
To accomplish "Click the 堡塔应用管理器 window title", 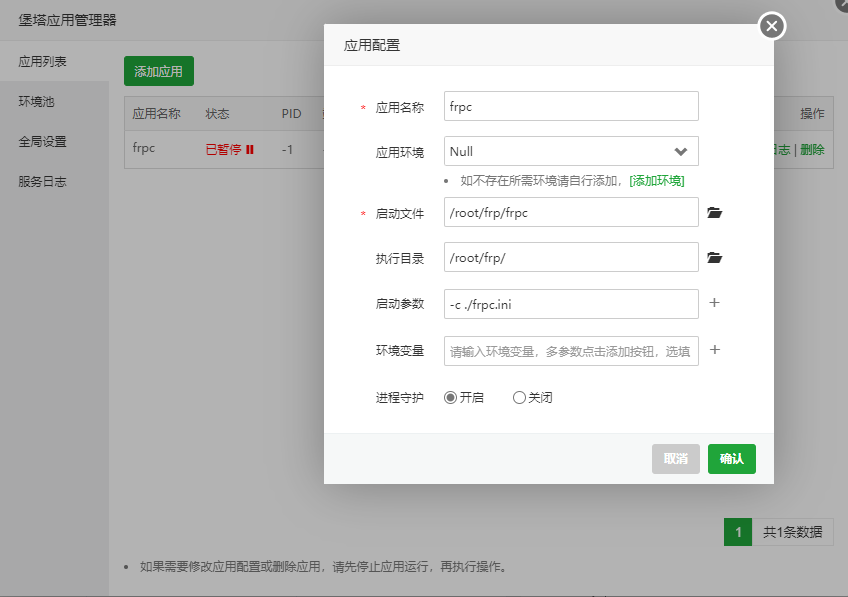I will (68, 21).
